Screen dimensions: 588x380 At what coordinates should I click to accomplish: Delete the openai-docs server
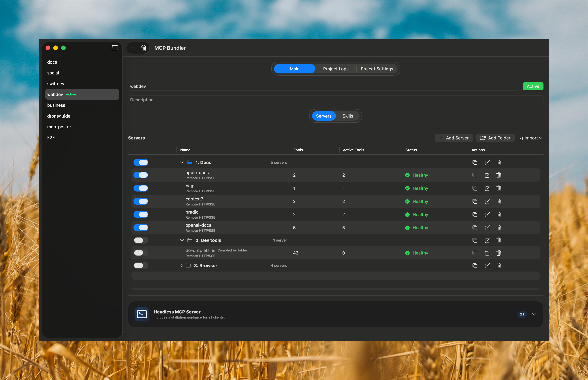tap(499, 228)
